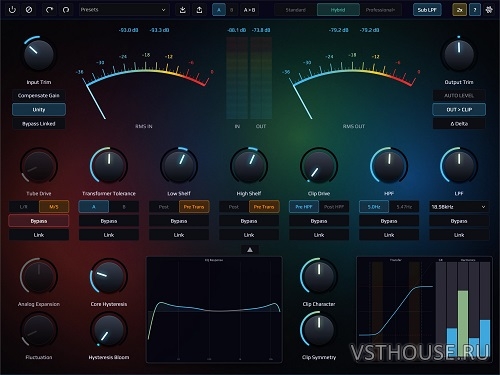Screen dimensions: 500x375
Task: Click the LPF knob
Action: [x=459, y=166]
